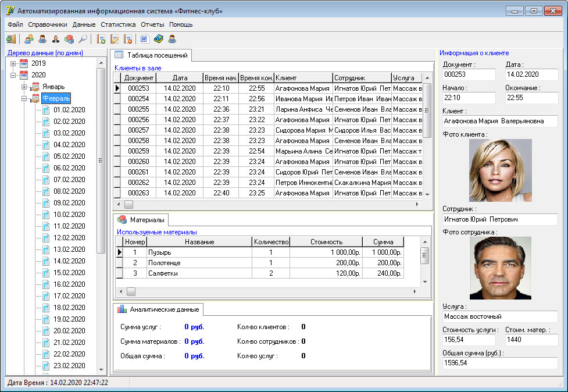Click the exit door toolbar icon

(11, 40)
